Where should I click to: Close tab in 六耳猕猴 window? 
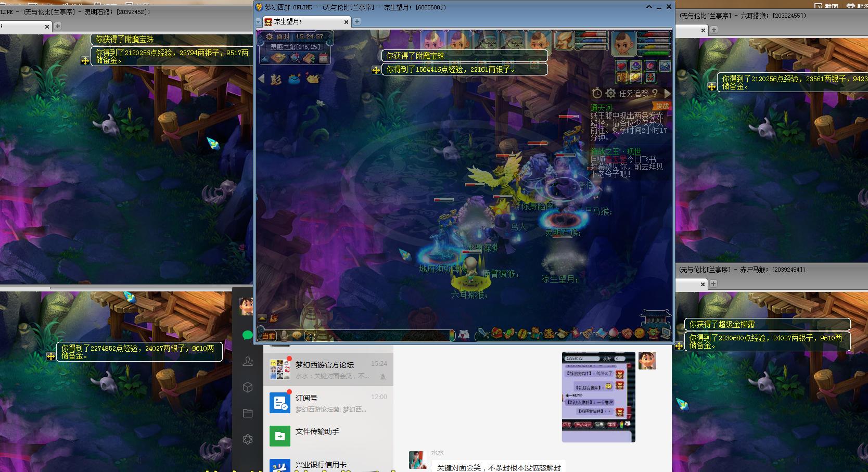(703, 30)
